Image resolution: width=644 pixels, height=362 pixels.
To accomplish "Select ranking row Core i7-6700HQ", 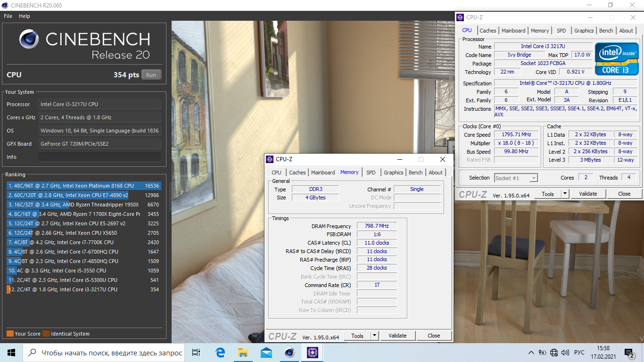I will tap(84, 252).
